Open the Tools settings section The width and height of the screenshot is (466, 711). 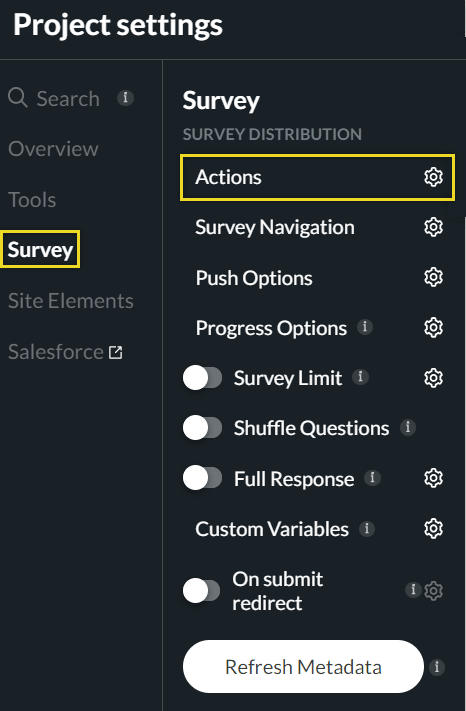[x=32, y=200]
